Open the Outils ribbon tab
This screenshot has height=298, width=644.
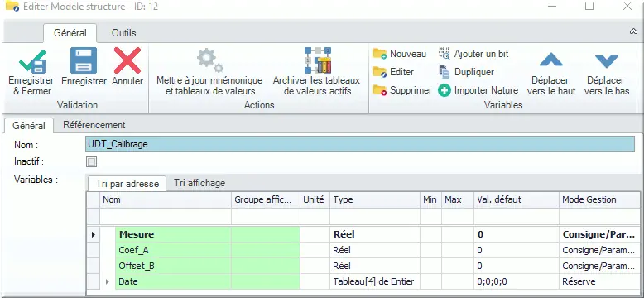click(x=123, y=33)
